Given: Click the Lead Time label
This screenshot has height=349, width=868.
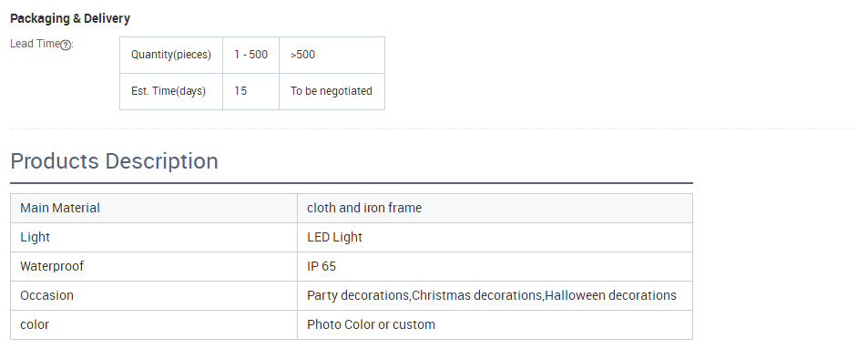Looking at the screenshot, I should [x=35, y=44].
